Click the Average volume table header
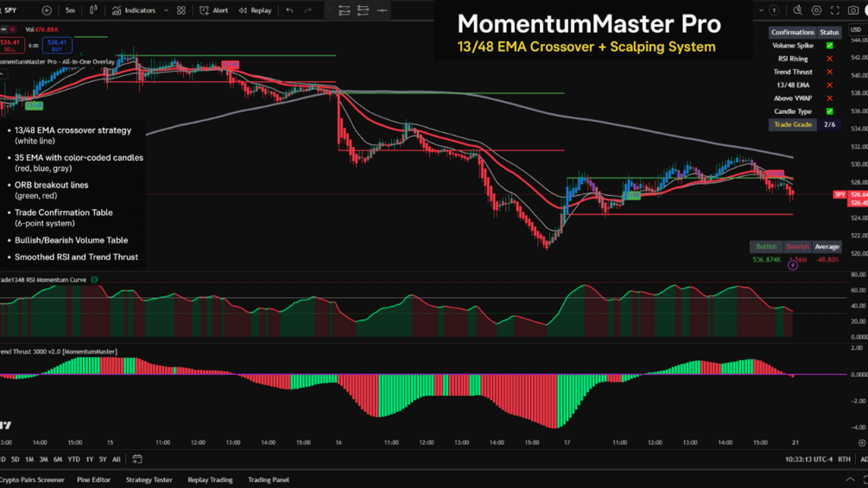The image size is (868, 488). point(827,247)
